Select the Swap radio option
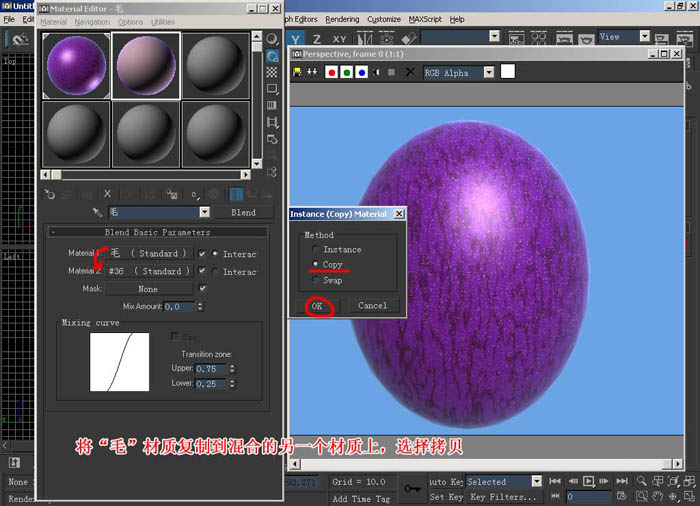The image size is (700, 506). click(x=315, y=280)
